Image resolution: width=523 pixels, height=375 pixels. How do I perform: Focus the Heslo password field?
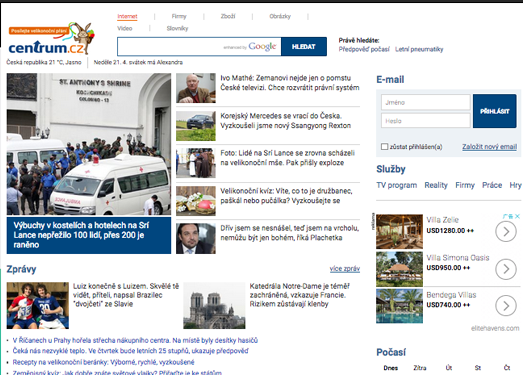point(426,121)
